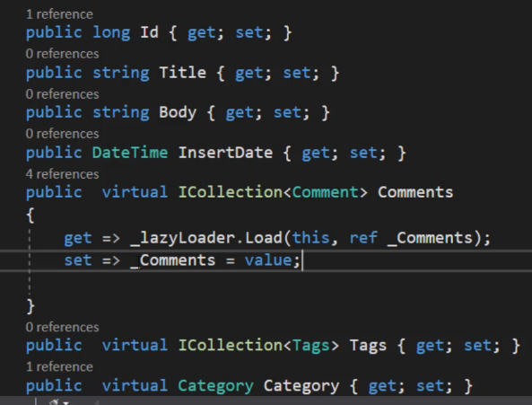Open '1 reference' CodeLens above Category property

point(59,367)
